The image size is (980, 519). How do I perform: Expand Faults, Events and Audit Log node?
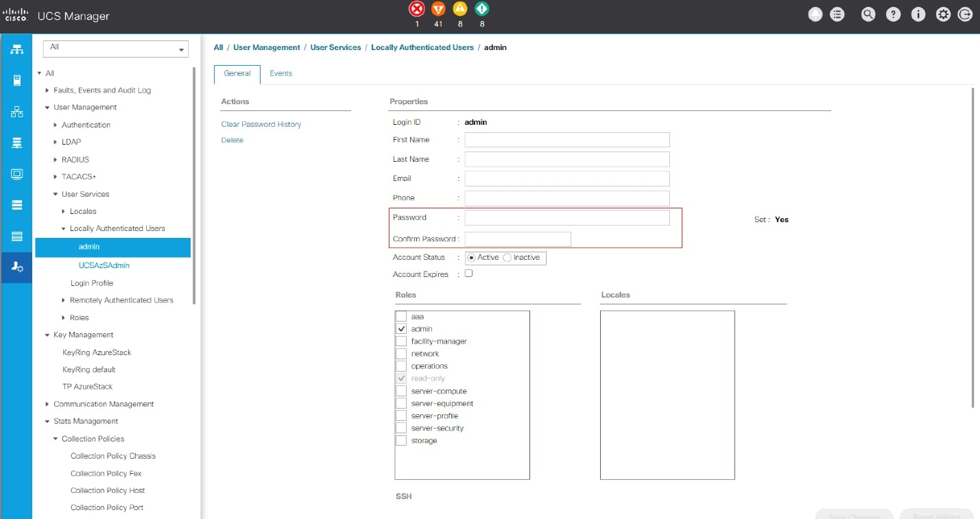point(47,90)
